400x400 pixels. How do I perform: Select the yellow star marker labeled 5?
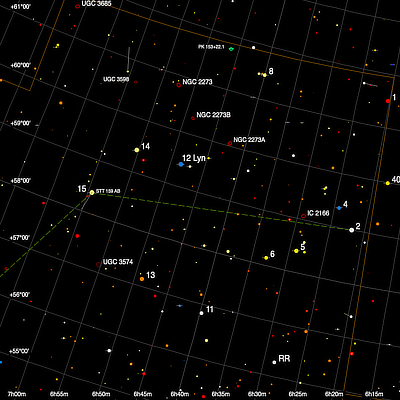(x=296, y=251)
